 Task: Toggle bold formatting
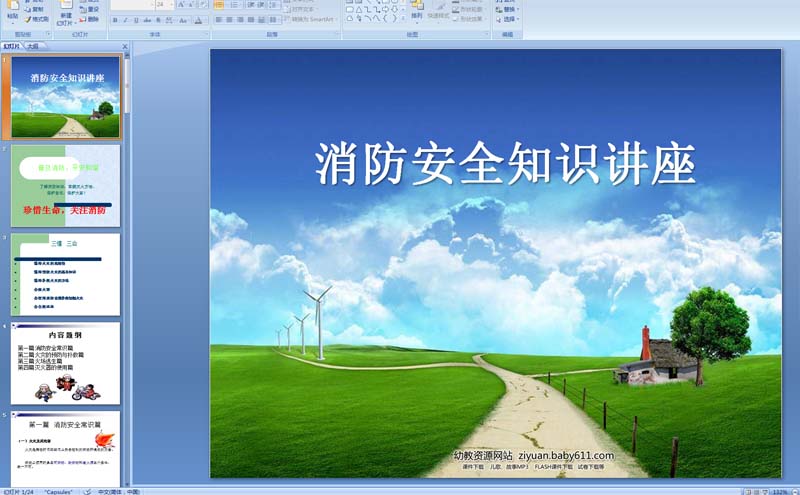(115, 20)
